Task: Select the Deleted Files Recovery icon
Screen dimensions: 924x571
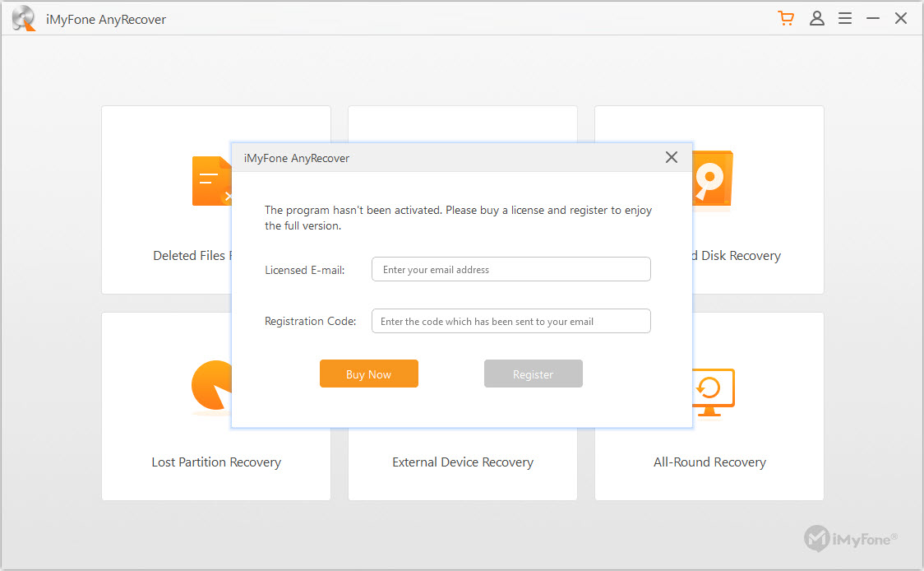Action: [x=212, y=181]
